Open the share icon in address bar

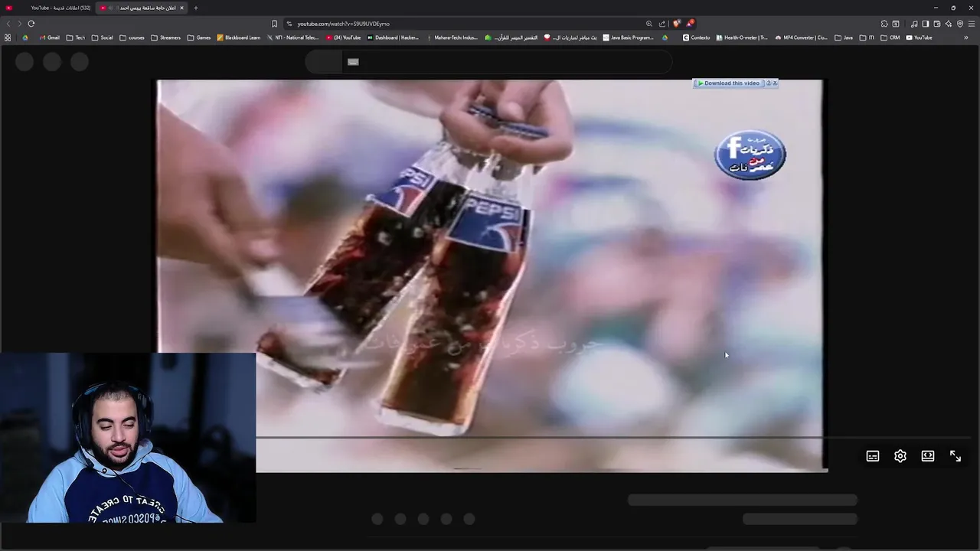point(662,24)
